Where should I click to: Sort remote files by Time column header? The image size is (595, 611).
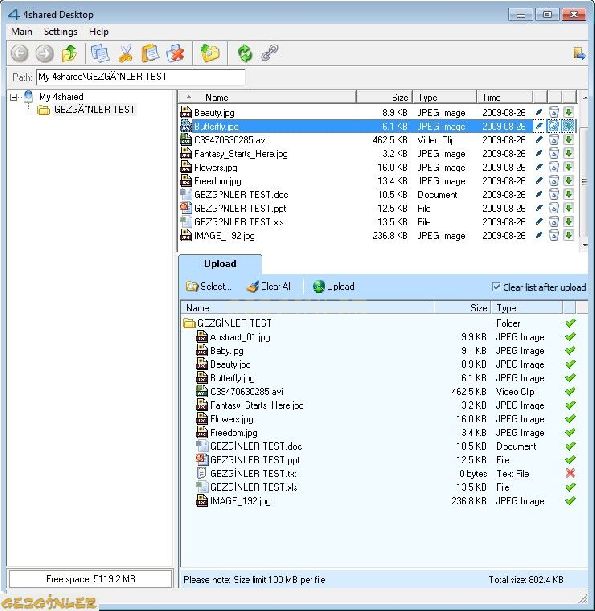505,97
